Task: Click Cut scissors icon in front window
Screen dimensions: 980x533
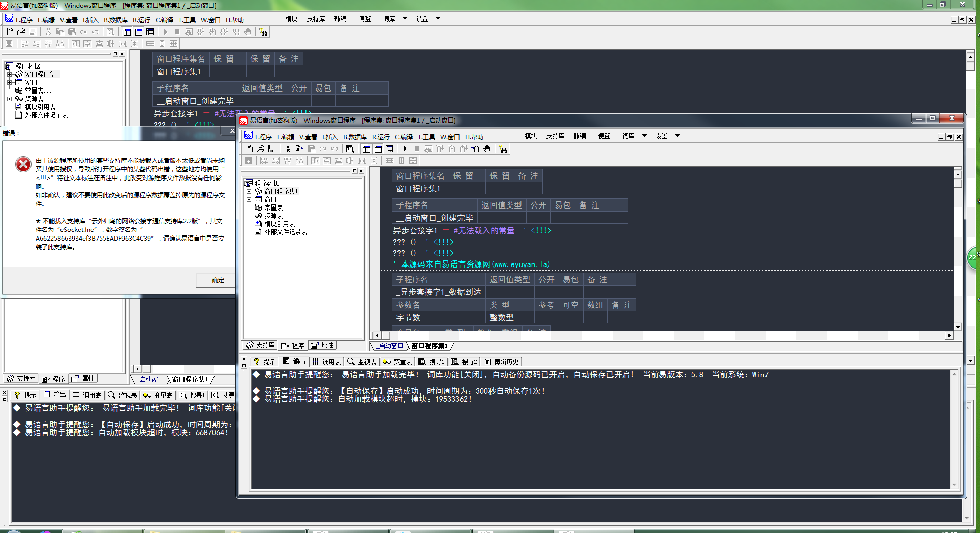Action: coord(288,149)
